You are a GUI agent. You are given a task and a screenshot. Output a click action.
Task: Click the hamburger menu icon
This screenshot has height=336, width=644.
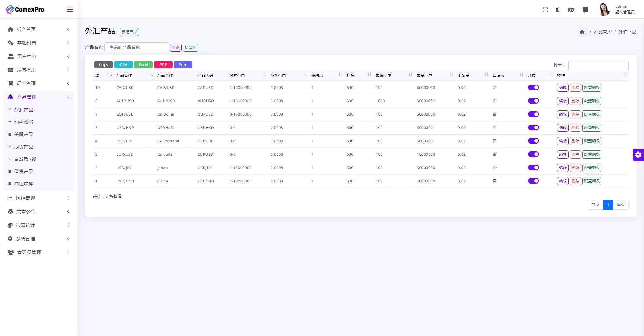pos(70,9)
